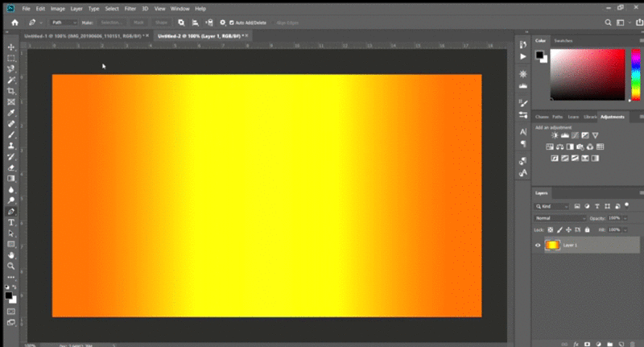Open the workspace switcher icon
644x347 pixels.
(620, 23)
